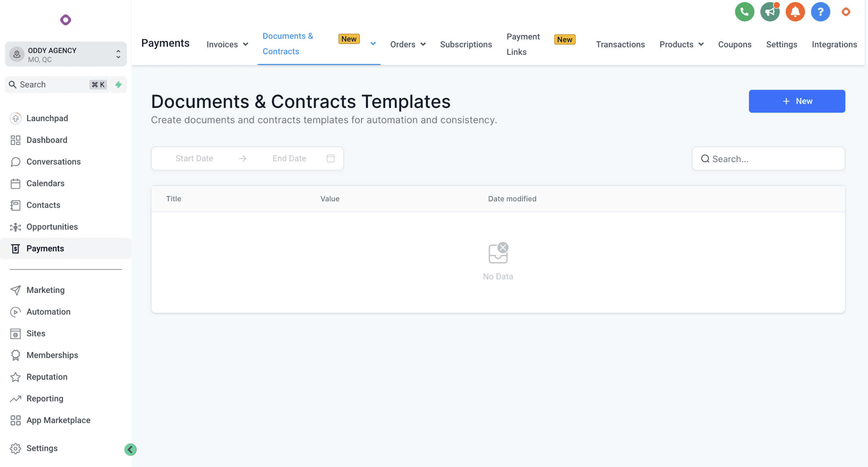Open Automation in the sidebar
868x467 pixels.
click(48, 312)
